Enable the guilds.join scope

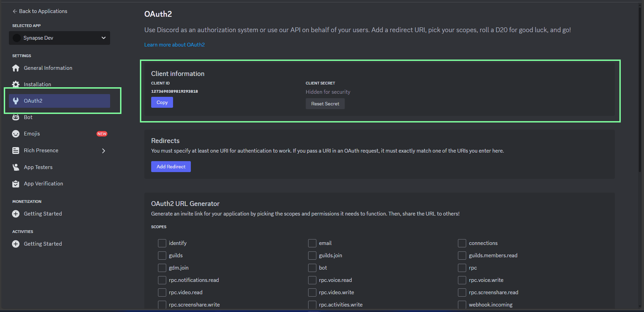[312, 256]
